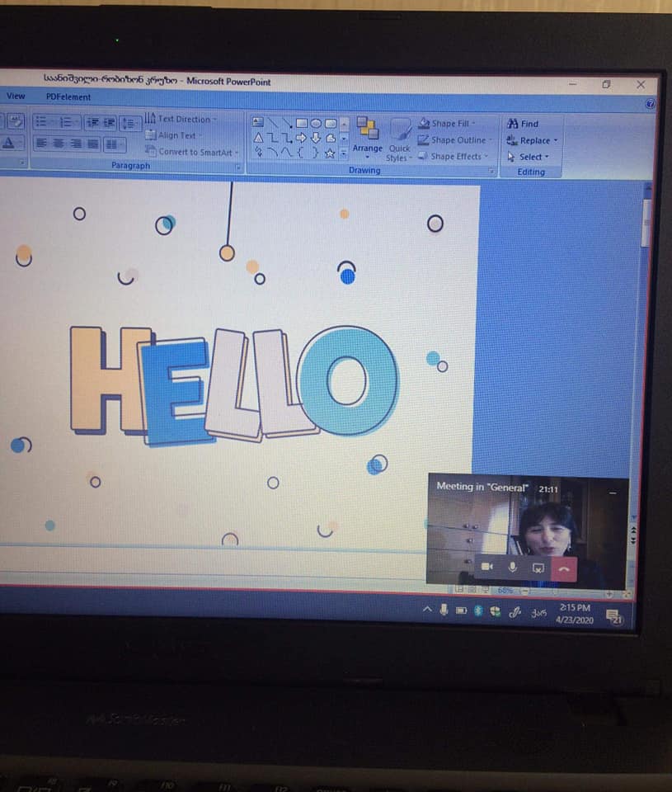Switch to the PDFelement ribbon tab
Viewport: 672px width, 792px height.
tap(68, 97)
